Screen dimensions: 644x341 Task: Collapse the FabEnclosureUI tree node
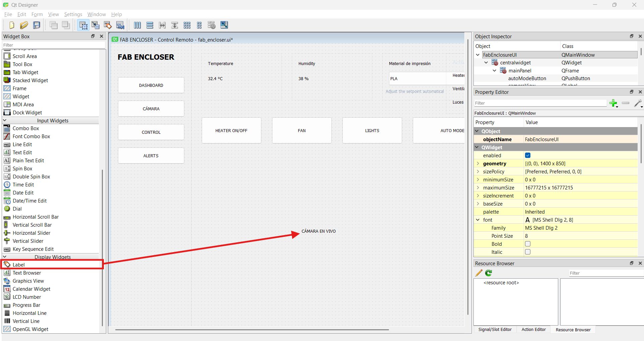pos(478,55)
